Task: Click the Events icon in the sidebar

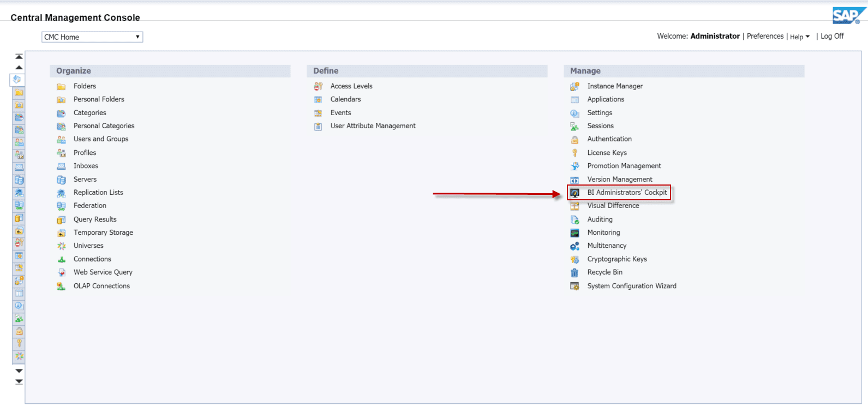Action: (x=19, y=268)
